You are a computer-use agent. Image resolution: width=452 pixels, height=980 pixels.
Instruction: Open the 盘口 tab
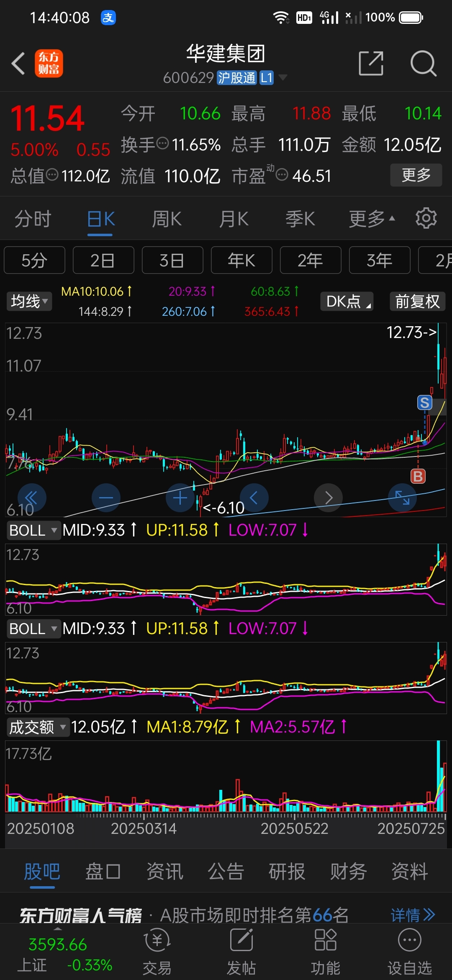click(x=103, y=872)
